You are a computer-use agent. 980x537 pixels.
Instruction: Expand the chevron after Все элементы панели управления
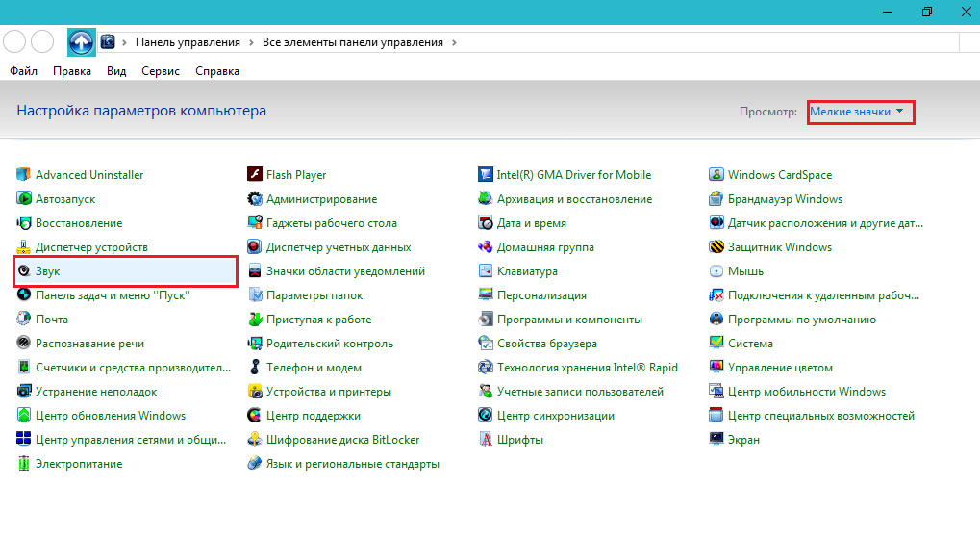click(x=454, y=42)
